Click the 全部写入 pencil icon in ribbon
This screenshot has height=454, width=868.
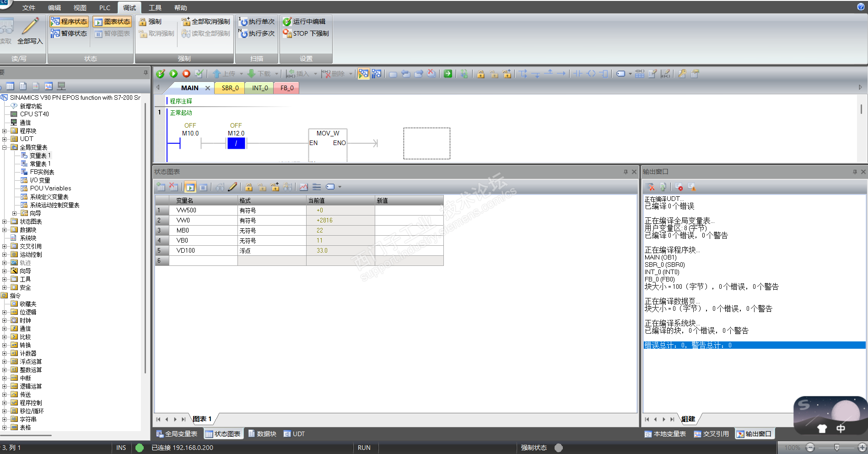[30, 31]
